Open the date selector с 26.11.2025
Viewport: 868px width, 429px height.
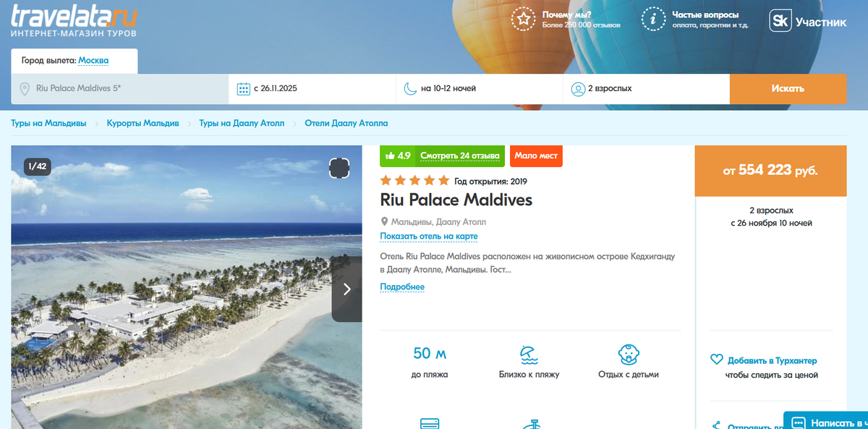pyautogui.click(x=312, y=89)
